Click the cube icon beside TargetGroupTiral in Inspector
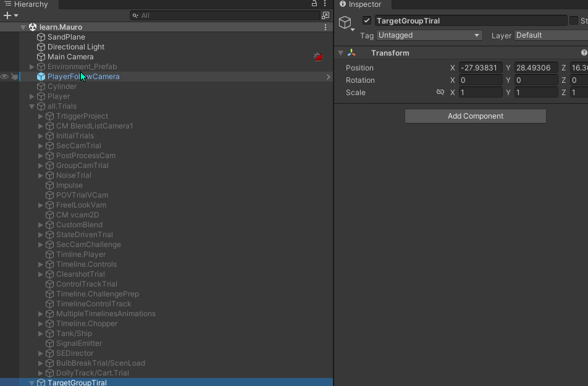 [x=345, y=22]
